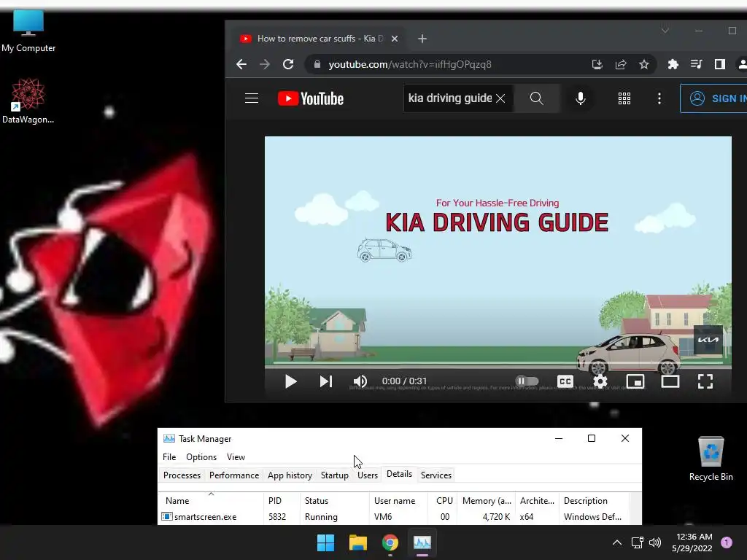Open the DataWagon desktop shortcut
Viewport: 747px width, 560px height.
28,101
